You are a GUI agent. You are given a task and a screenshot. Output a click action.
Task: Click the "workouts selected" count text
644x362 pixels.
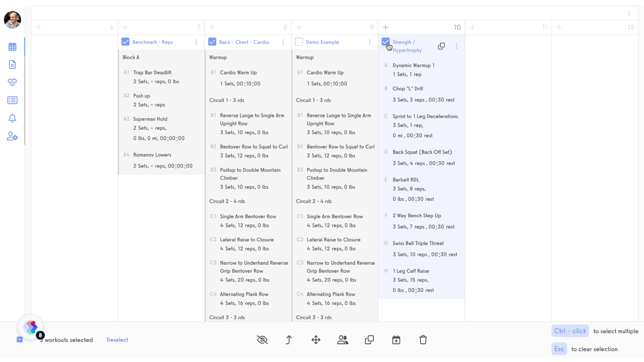point(66,340)
